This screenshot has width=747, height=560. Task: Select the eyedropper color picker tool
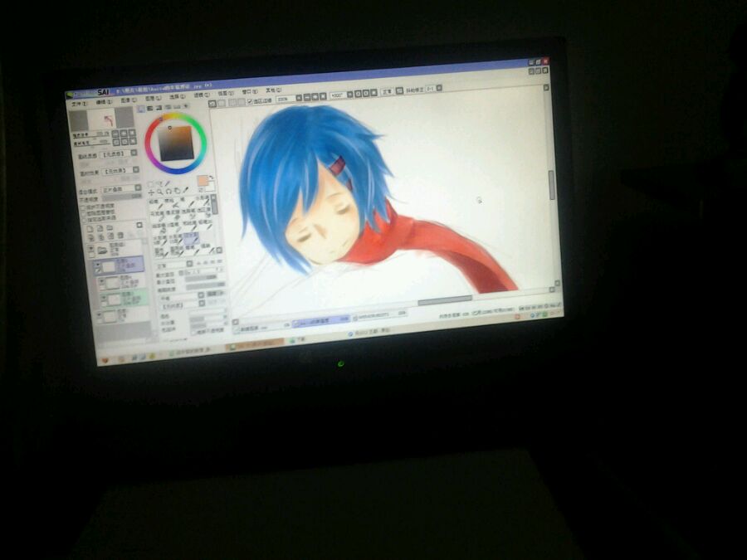[x=185, y=189]
